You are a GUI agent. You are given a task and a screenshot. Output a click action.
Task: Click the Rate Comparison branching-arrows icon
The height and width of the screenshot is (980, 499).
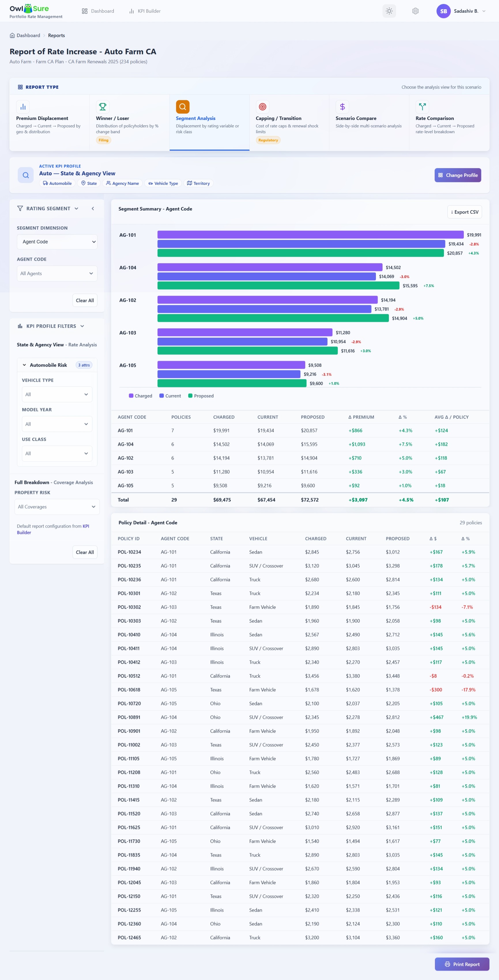coord(422,106)
